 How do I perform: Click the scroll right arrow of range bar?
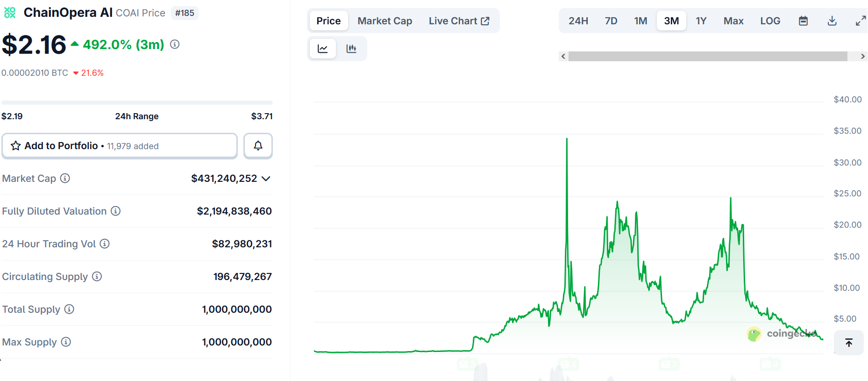(x=863, y=57)
